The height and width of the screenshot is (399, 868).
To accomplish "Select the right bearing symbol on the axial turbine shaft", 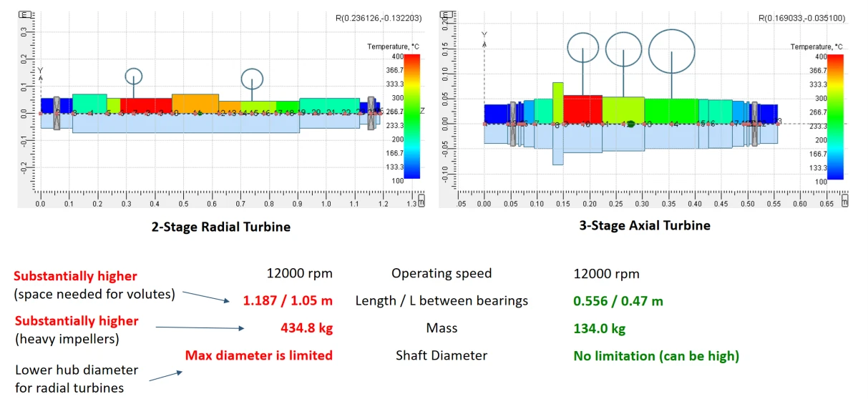I will (754, 123).
